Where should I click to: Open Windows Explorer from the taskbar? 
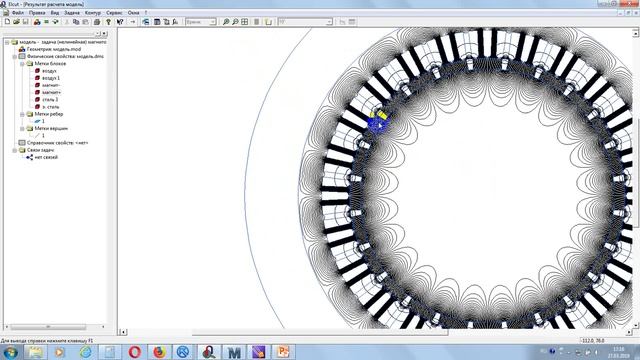click(x=36, y=352)
